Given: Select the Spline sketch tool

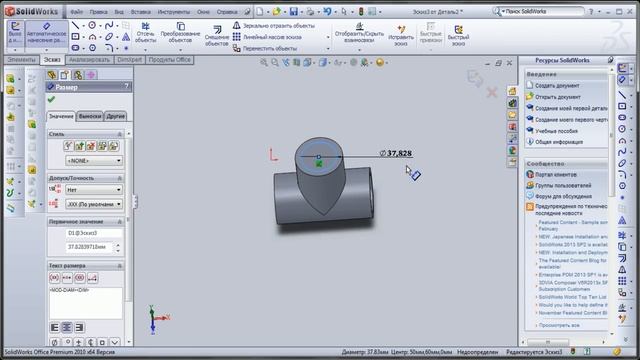Looking at the screenshot, I should [x=109, y=25].
